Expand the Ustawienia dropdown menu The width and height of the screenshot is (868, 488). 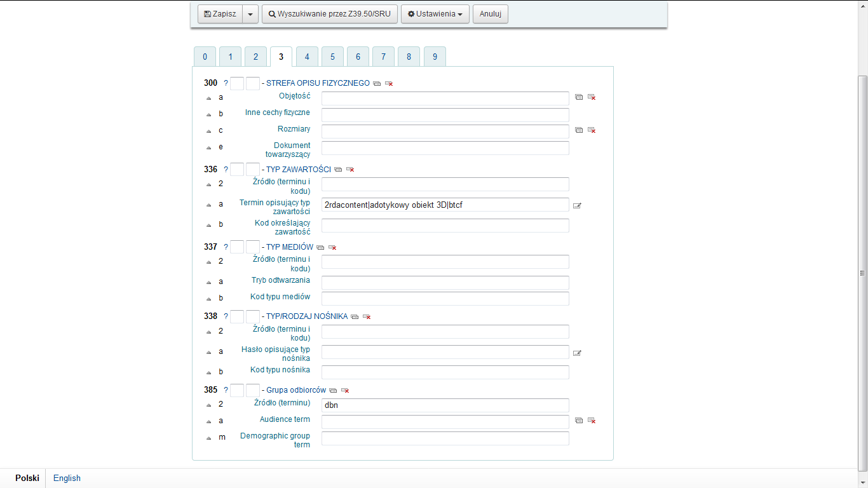pos(435,14)
